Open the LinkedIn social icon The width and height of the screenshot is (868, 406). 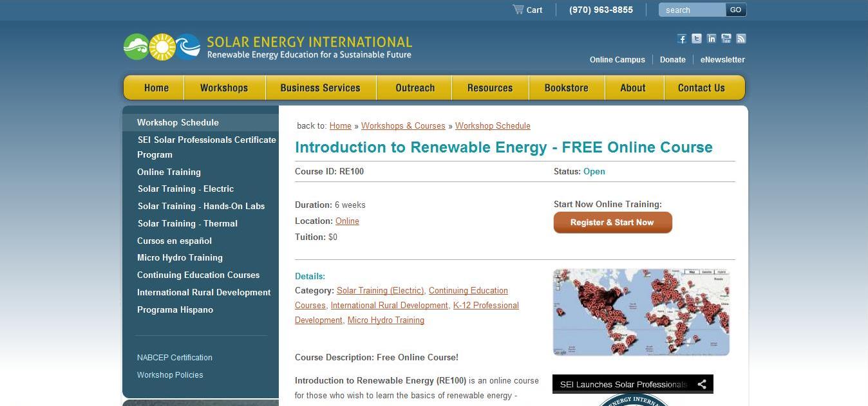point(712,39)
